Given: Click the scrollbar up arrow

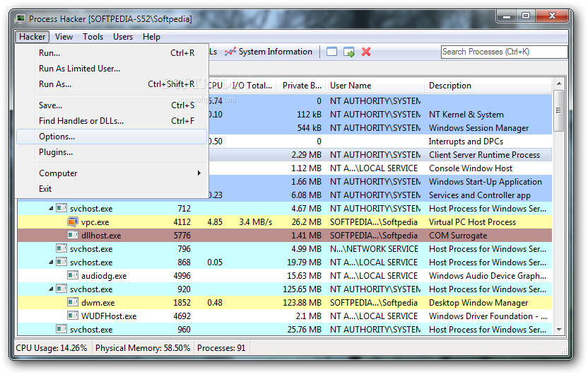Looking at the screenshot, I should click(559, 83).
